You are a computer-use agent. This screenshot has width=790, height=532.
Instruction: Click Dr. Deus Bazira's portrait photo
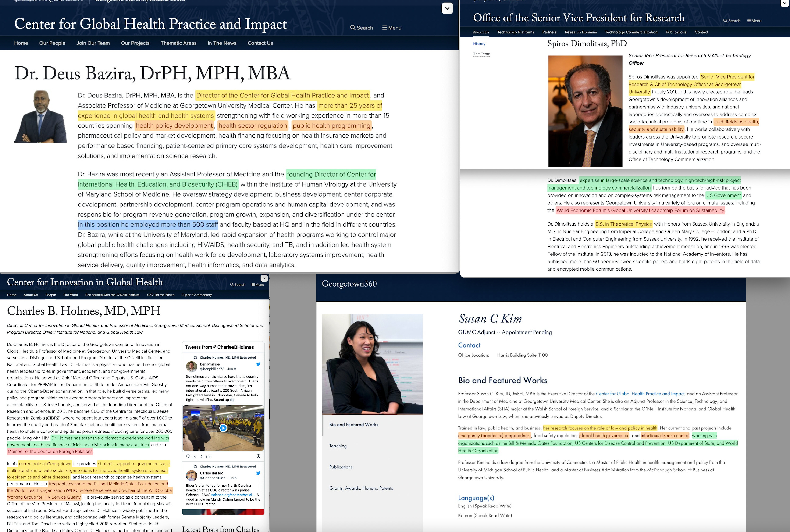coord(40,116)
